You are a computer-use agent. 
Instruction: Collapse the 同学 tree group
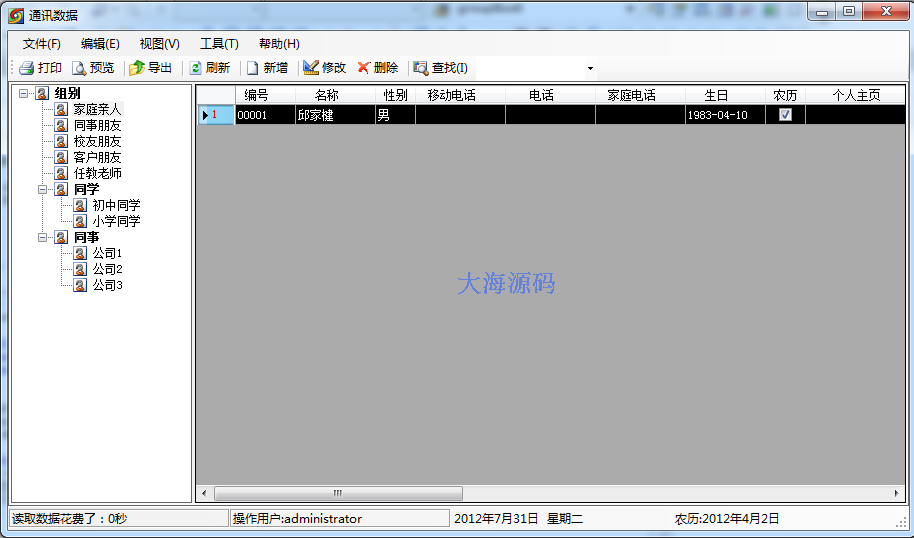(43, 189)
